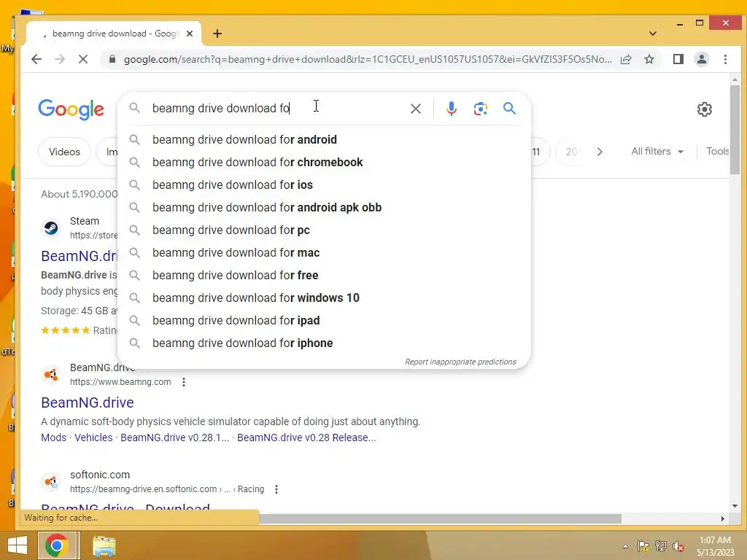747x560 pixels.
Task: Click the horizontal scrollbar thumb
Action: [440, 518]
